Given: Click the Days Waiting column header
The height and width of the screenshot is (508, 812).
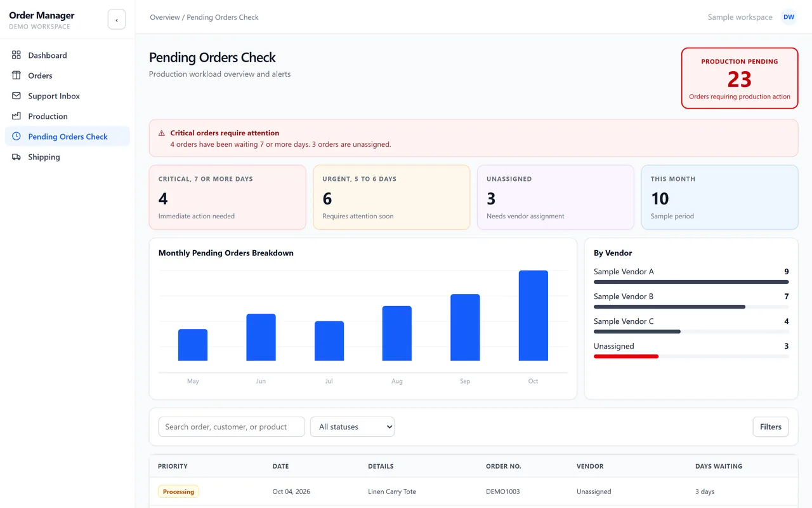Looking at the screenshot, I should point(719,466).
